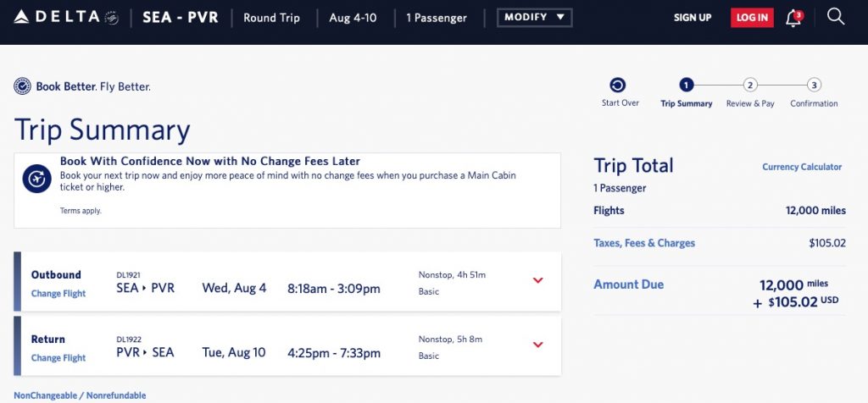Select step 3 Confirmation circle
The image size is (868, 403).
coord(814,85)
